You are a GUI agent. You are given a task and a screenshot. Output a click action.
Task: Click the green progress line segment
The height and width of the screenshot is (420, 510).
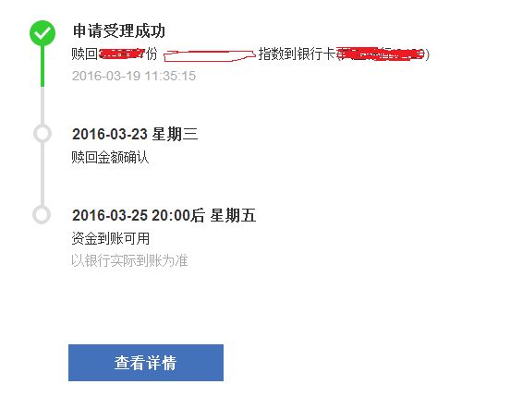point(42,66)
